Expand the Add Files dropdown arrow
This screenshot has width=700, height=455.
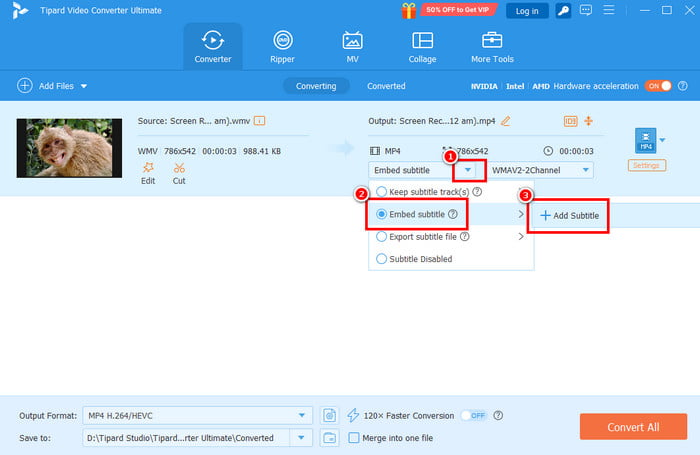click(x=84, y=86)
